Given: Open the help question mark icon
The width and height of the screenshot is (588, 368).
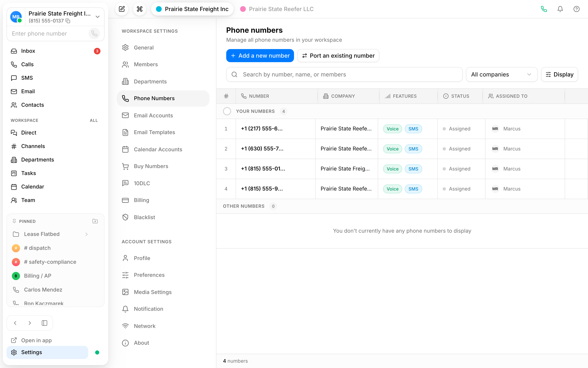Looking at the screenshot, I should click(576, 9).
